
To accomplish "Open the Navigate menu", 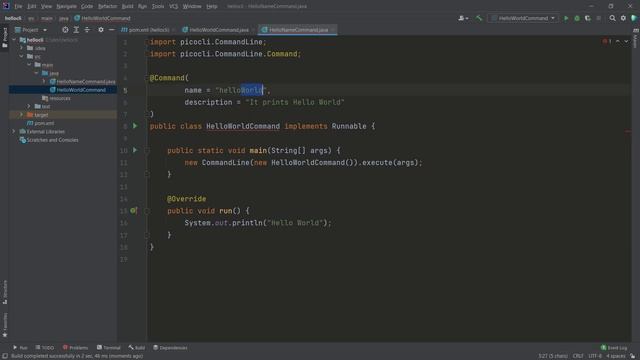I will 66,7.
